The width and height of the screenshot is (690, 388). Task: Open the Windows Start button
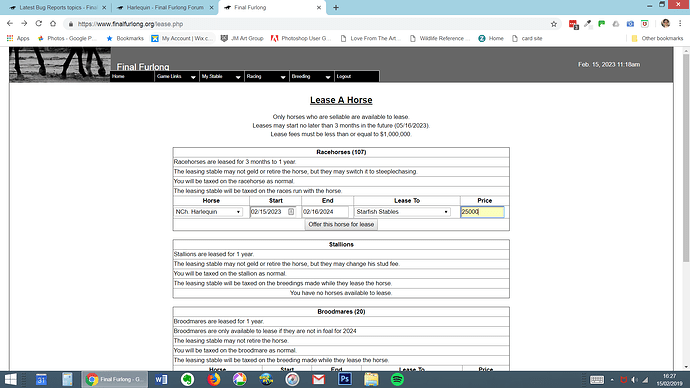10,379
